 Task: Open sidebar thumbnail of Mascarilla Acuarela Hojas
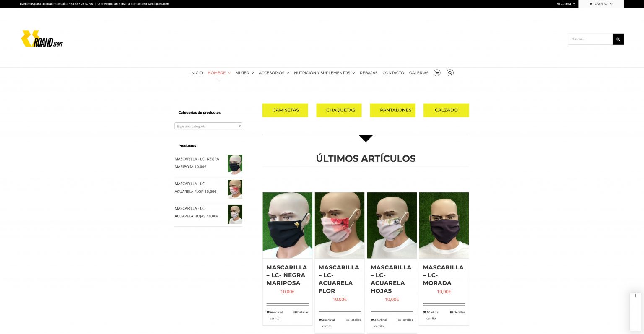pyautogui.click(x=235, y=214)
